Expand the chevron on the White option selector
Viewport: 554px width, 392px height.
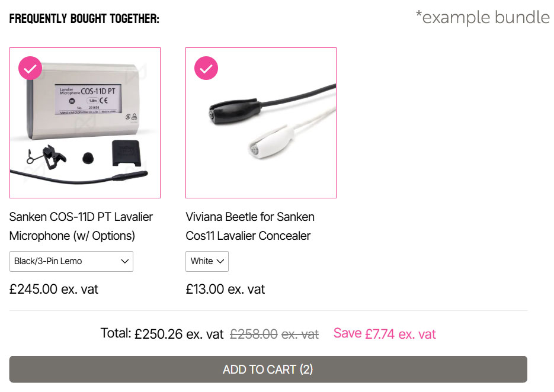pyautogui.click(x=220, y=261)
